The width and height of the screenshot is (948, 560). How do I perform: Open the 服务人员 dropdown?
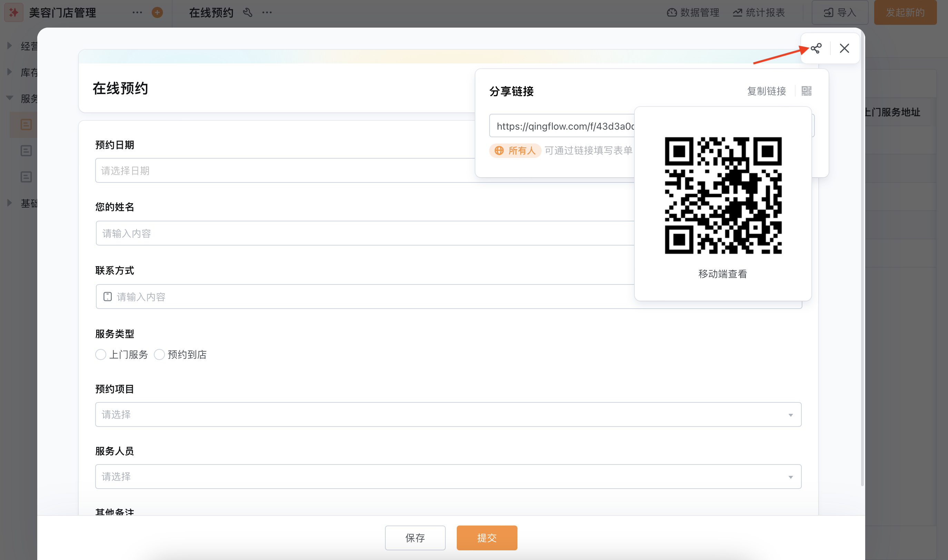(x=448, y=477)
